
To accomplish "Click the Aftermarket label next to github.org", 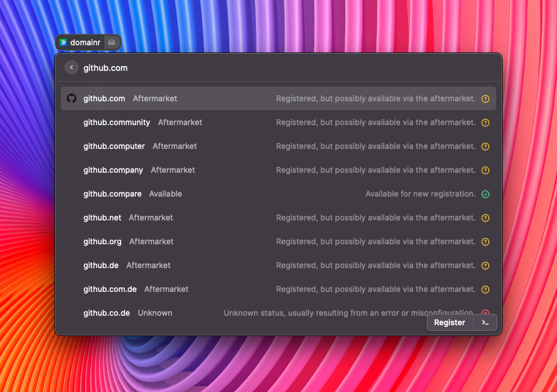I will click(x=151, y=242).
